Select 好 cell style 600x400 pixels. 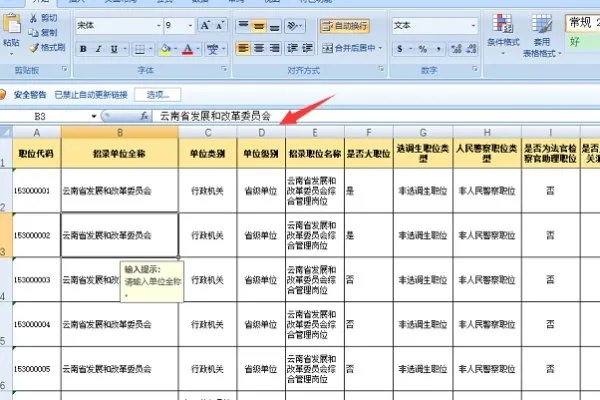pos(582,42)
